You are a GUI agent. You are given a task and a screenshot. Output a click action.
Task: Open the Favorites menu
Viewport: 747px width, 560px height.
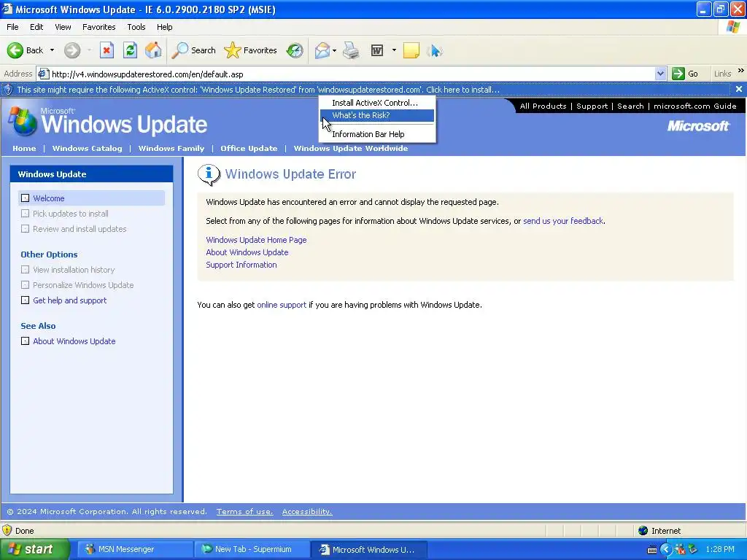(98, 27)
